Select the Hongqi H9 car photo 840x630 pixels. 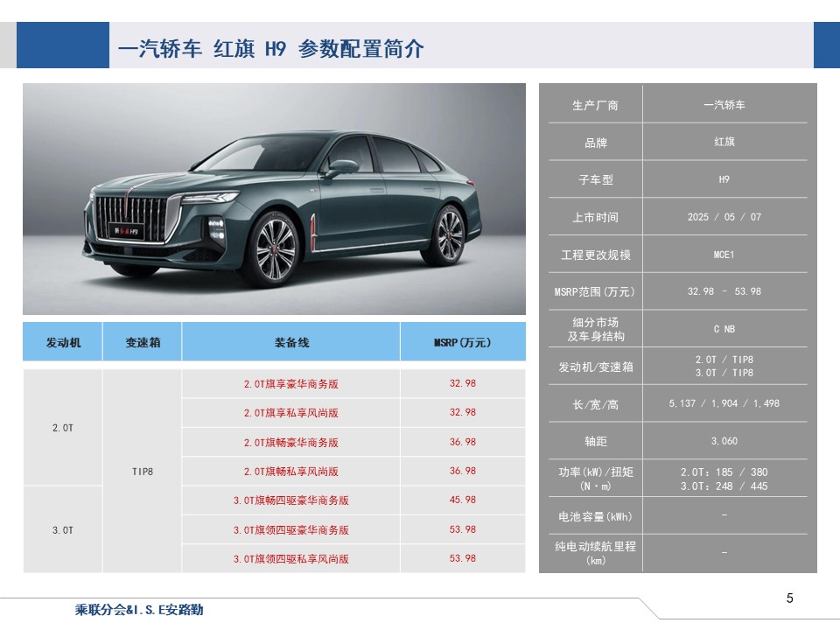[x=274, y=199]
